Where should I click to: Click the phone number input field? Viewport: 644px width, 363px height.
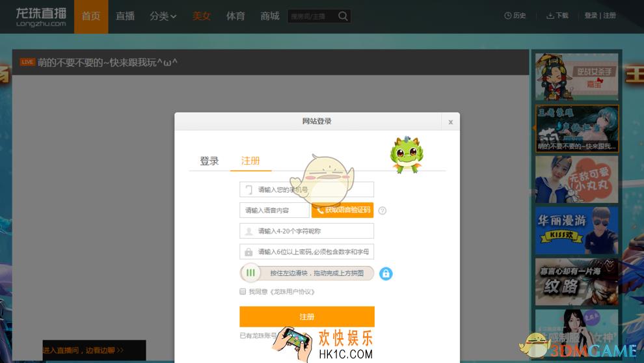(307, 189)
